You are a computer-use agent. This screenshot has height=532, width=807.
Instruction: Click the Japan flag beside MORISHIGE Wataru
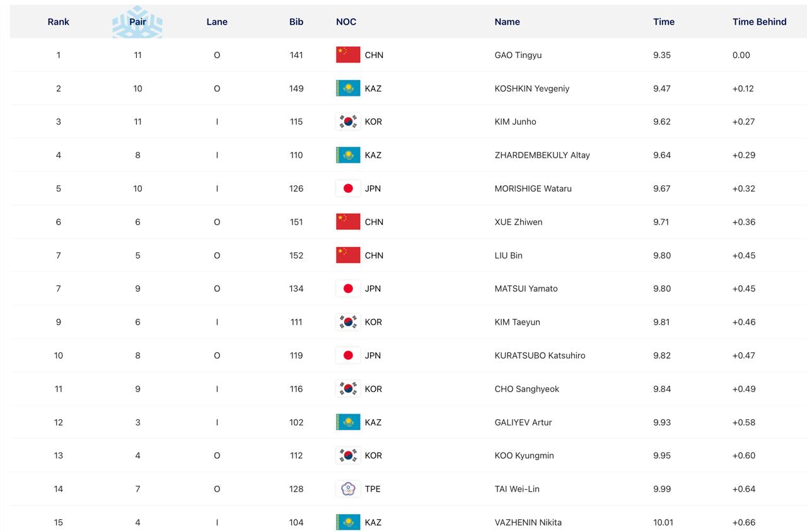[347, 188]
